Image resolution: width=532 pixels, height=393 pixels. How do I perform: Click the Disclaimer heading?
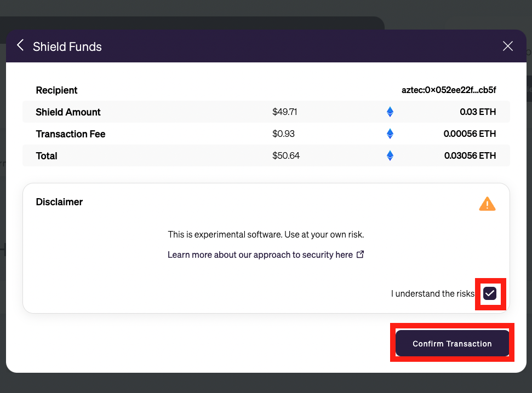(x=59, y=202)
